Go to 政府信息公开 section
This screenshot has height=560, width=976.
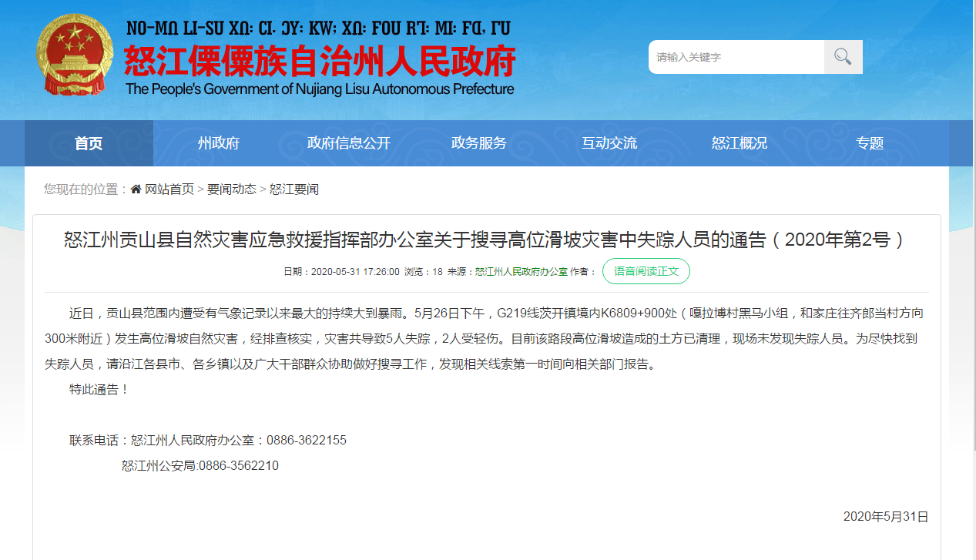point(349,143)
